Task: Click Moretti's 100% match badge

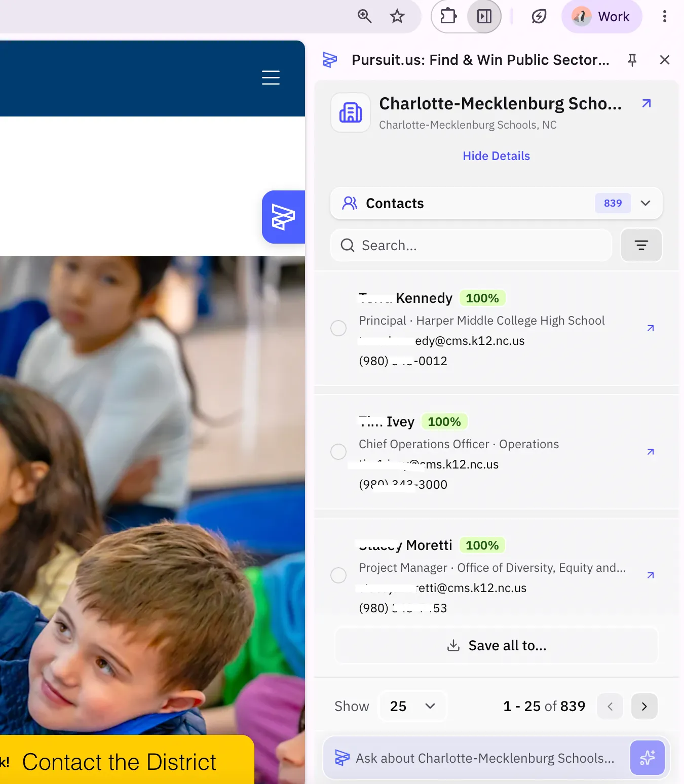Action: 482,545
